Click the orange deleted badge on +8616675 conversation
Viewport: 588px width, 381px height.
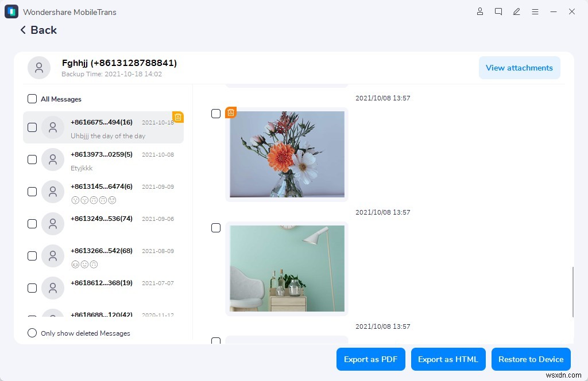178,117
